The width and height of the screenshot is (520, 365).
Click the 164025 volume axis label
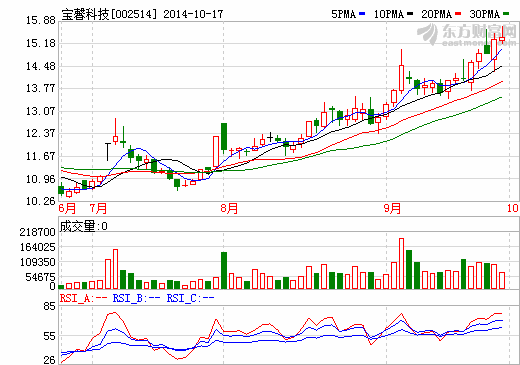click(37, 247)
